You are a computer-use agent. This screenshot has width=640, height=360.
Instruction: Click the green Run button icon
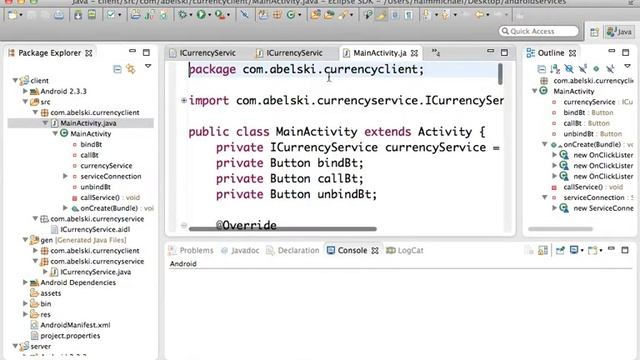[x=201, y=15]
